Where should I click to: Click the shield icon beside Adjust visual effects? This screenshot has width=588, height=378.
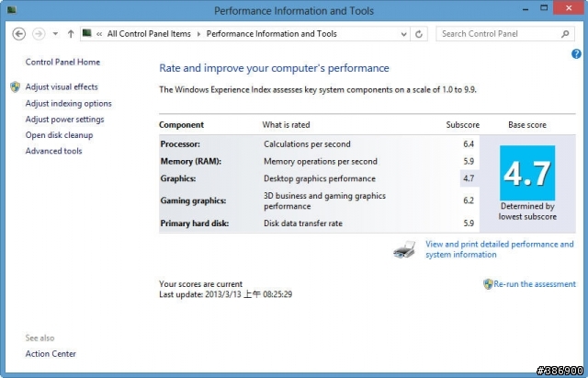coord(16,86)
